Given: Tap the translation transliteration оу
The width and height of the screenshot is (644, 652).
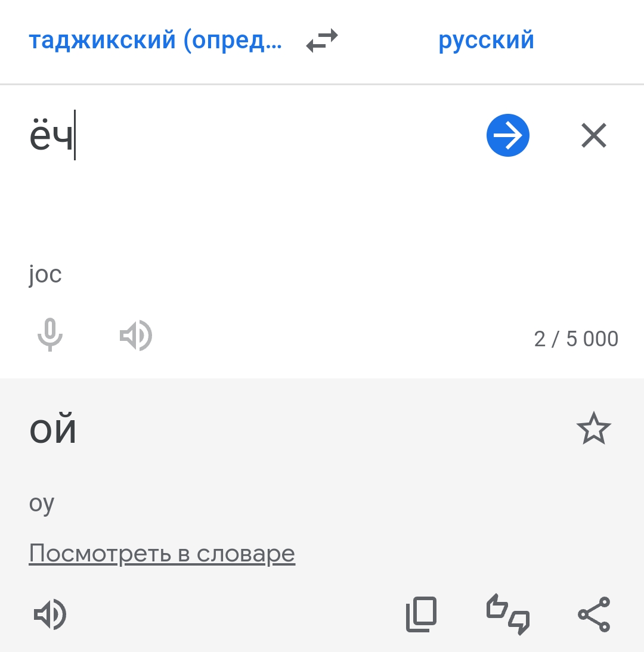Looking at the screenshot, I should point(42,504).
